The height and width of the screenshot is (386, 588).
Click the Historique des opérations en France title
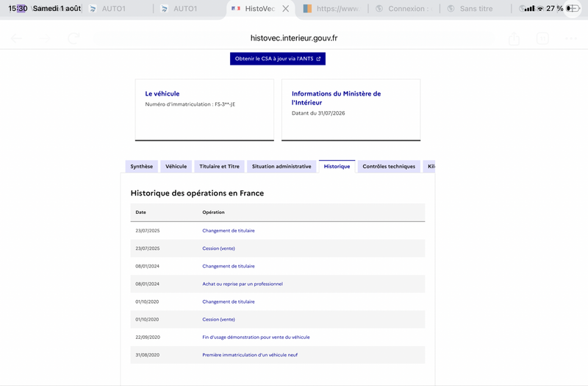pyautogui.click(x=197, y=193)
